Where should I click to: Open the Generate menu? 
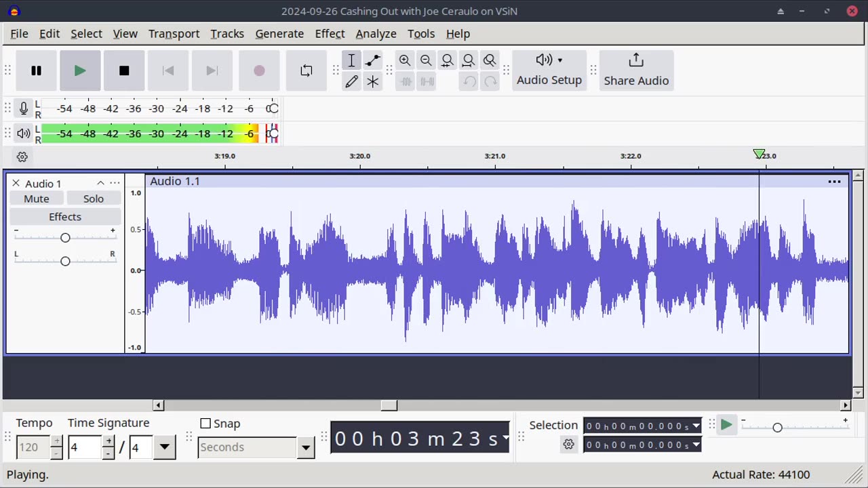point(279,33)
